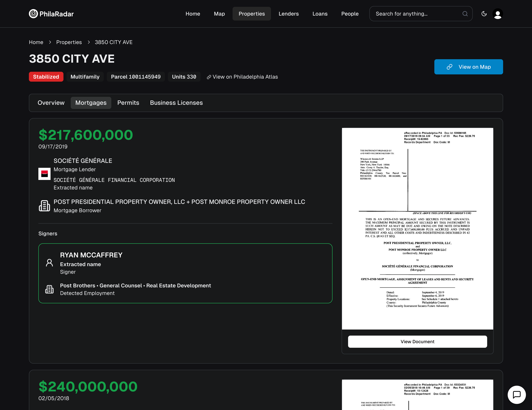Toggle dark mode moon icon
Image resolution: width=532 pixels, height=410 pixels.
(x=484, y=14)
